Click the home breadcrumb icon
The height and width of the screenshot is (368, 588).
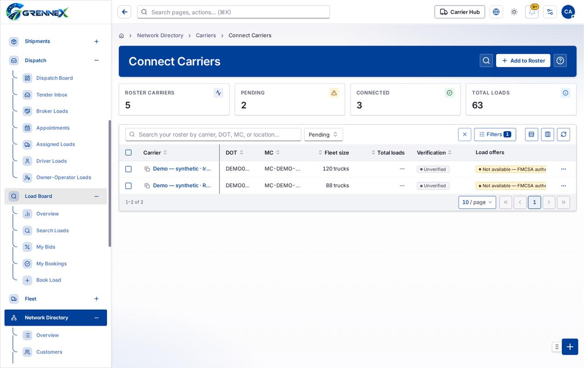tap(121, 35)
